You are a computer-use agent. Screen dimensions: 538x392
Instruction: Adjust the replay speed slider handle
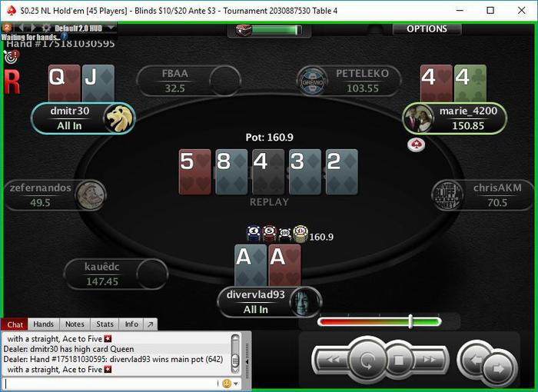coord(410,321)
